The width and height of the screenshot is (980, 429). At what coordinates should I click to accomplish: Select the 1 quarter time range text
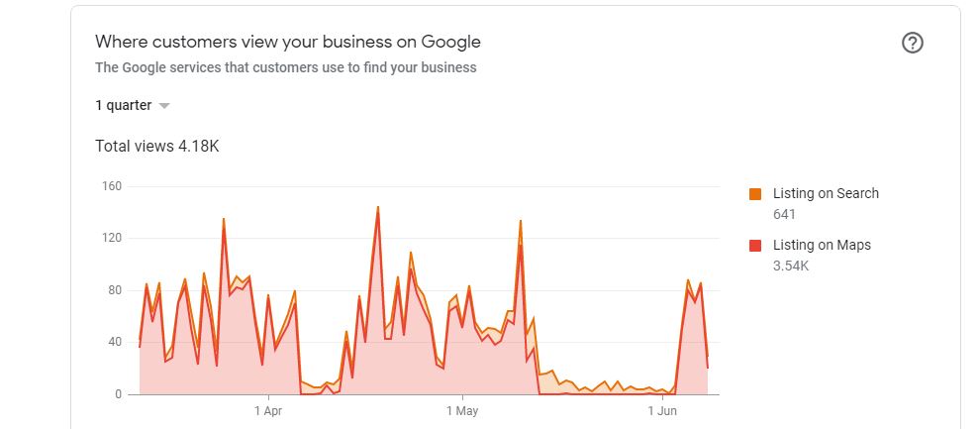click(x=123, y=105)
